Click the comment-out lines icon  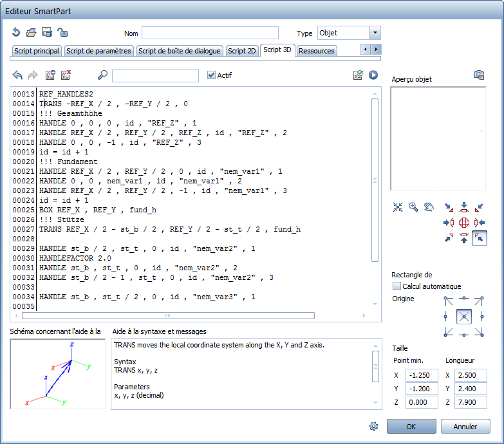coord(50,75)
